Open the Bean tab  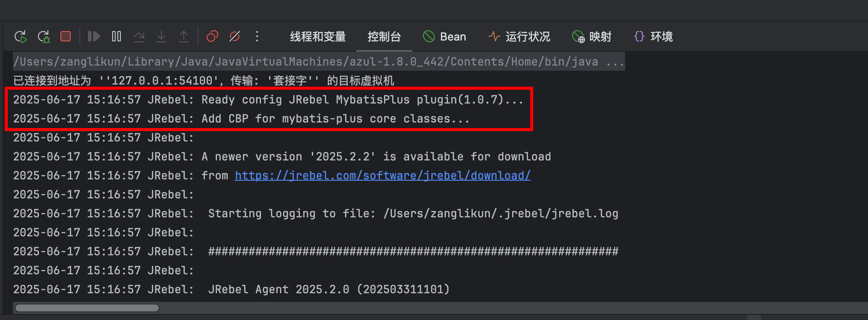444,37
